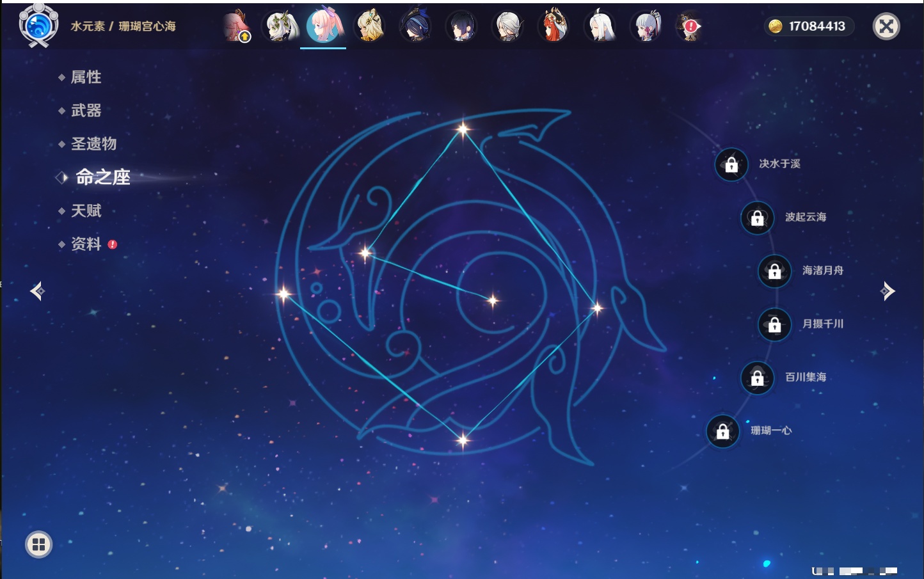Select the white-haired character with green leaf ornament
924x579 pixels.
tap(280, 26)
